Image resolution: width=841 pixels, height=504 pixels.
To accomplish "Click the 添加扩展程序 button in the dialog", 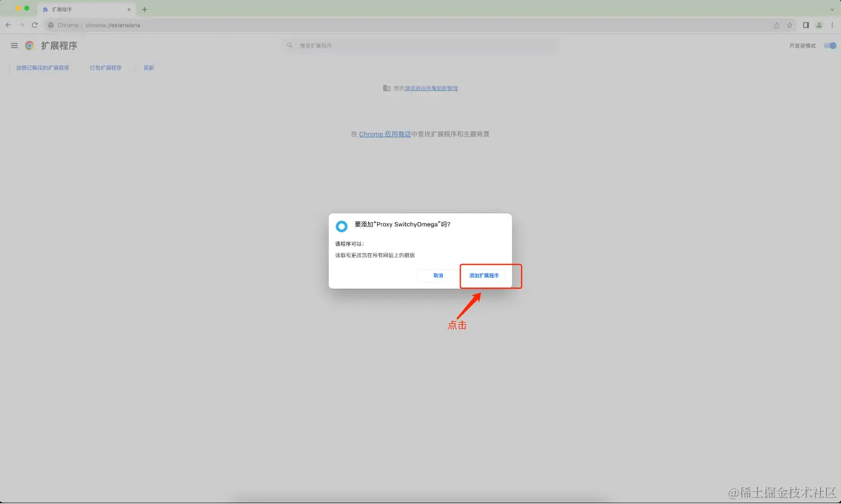I will pos(484,276).
